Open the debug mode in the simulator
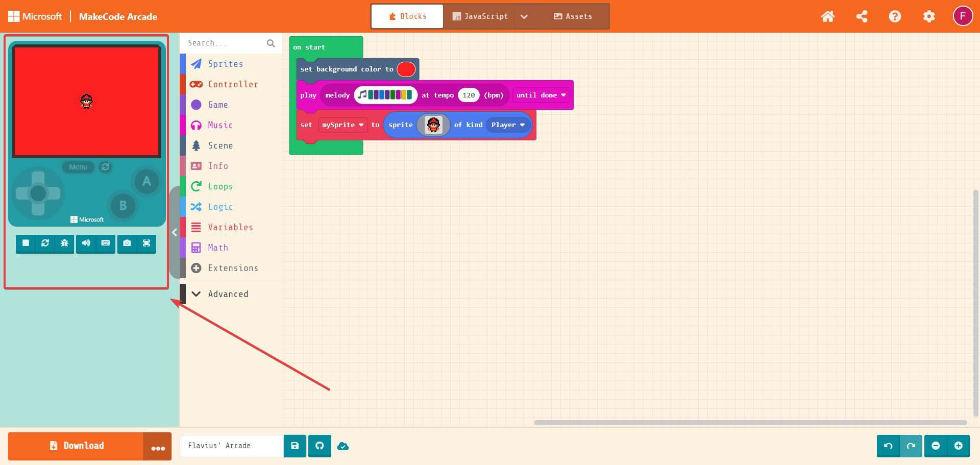Screen dimensions: 980x465 tap(64, 243)
